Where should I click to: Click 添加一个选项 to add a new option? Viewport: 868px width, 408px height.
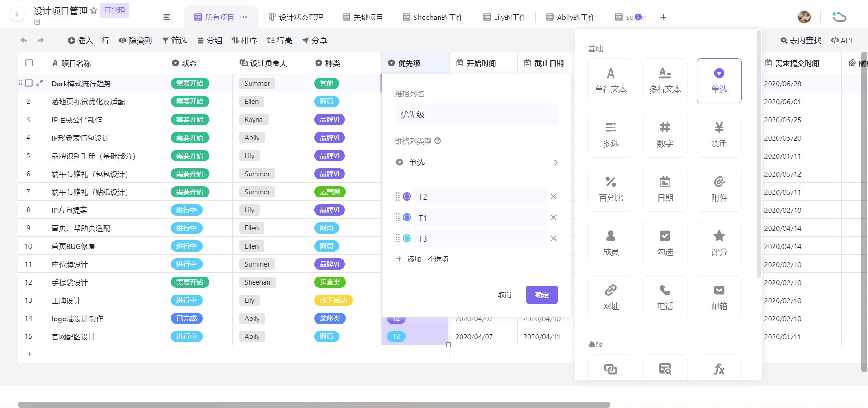click(422, 259)
